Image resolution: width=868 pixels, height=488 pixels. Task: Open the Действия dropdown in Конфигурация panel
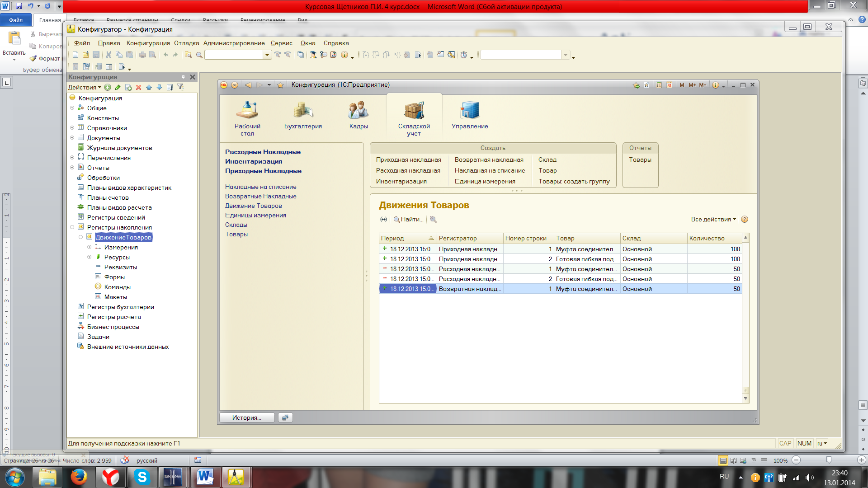coord(85,87)
